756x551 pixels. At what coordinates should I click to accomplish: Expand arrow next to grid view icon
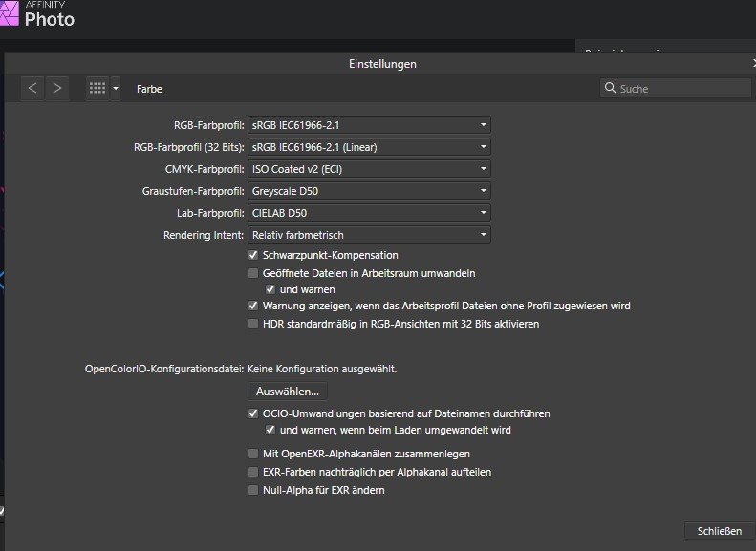(116, 88)
